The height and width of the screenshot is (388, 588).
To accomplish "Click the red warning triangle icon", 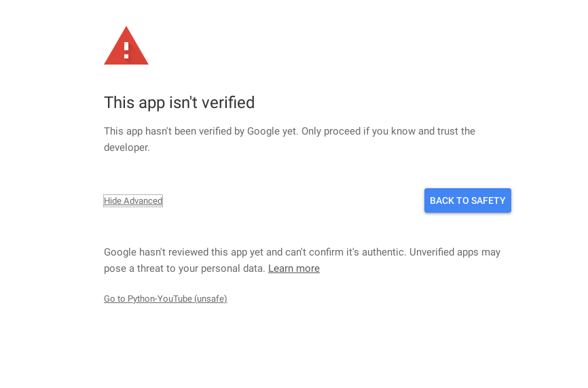I will click(126, 46).
